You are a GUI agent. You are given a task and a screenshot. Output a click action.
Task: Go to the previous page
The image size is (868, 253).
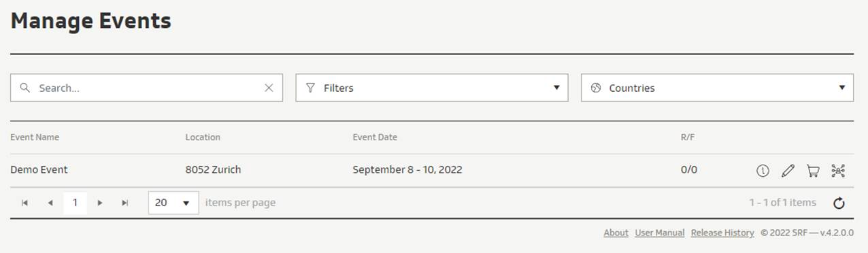50,203
